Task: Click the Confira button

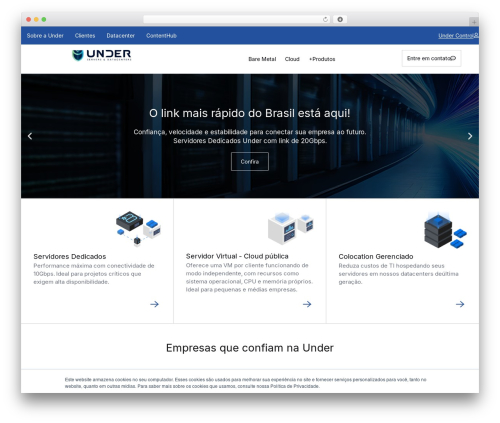Action: pyautogui.click(x=250, y=162)
